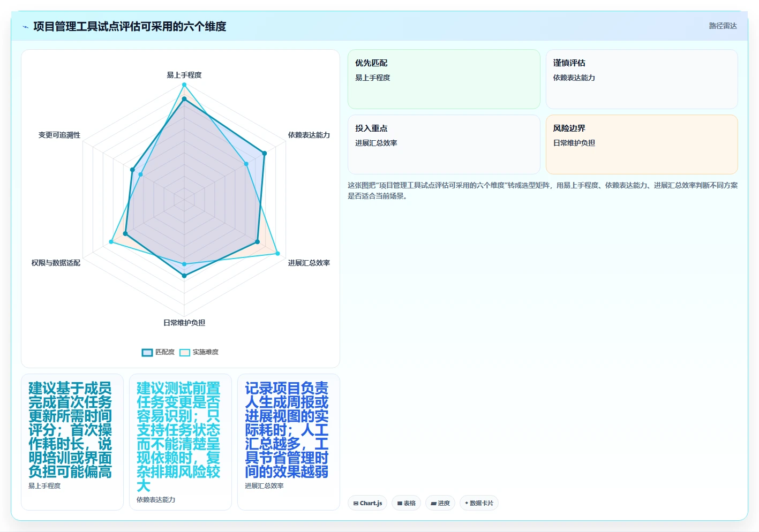Click the 路径雷达 label in the header

[723, 26]
